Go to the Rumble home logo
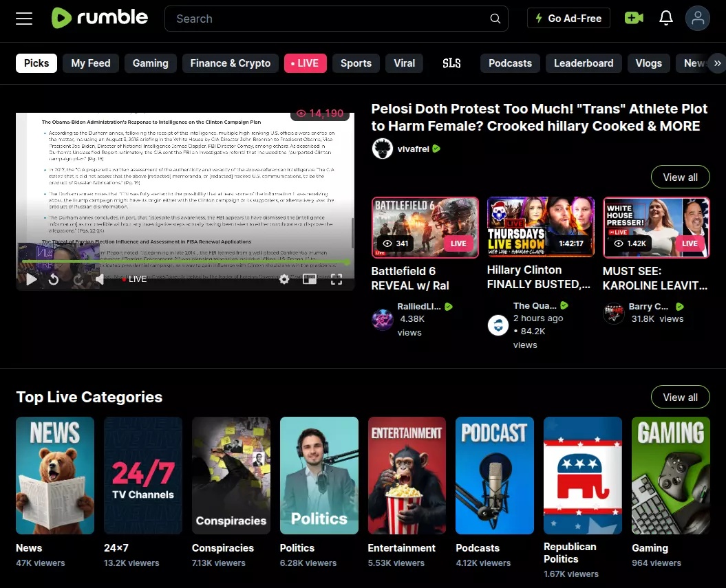The image size is (726, 588). tap(100, 18)
